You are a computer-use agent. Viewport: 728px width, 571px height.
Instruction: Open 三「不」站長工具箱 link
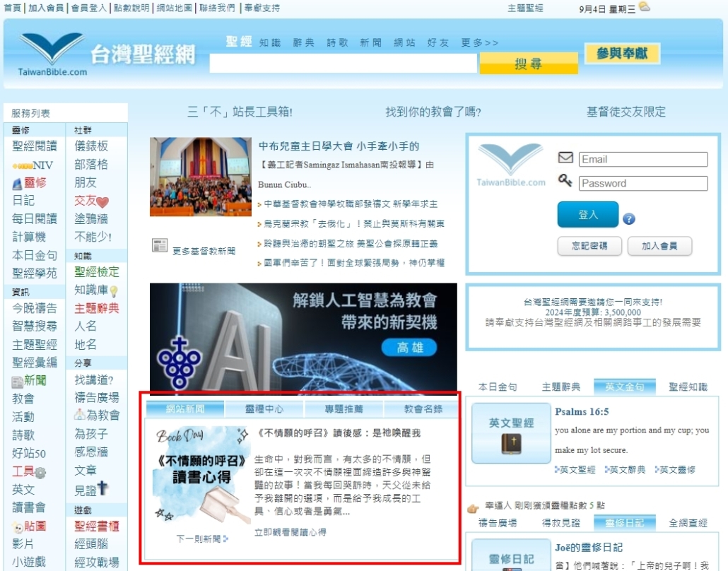[240, 112]
